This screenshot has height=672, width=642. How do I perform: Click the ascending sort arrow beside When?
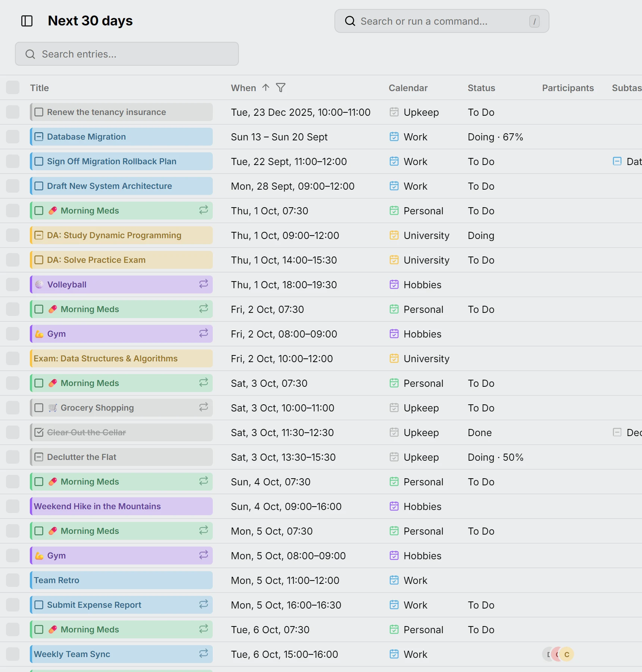coord(266,88)
